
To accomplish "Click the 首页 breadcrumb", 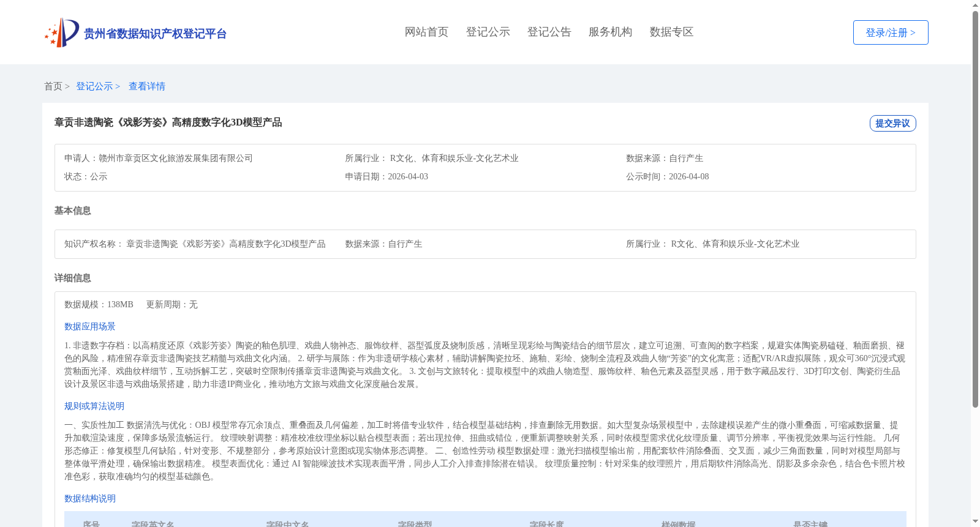I will pyautogui.click(x=53, y=86).
